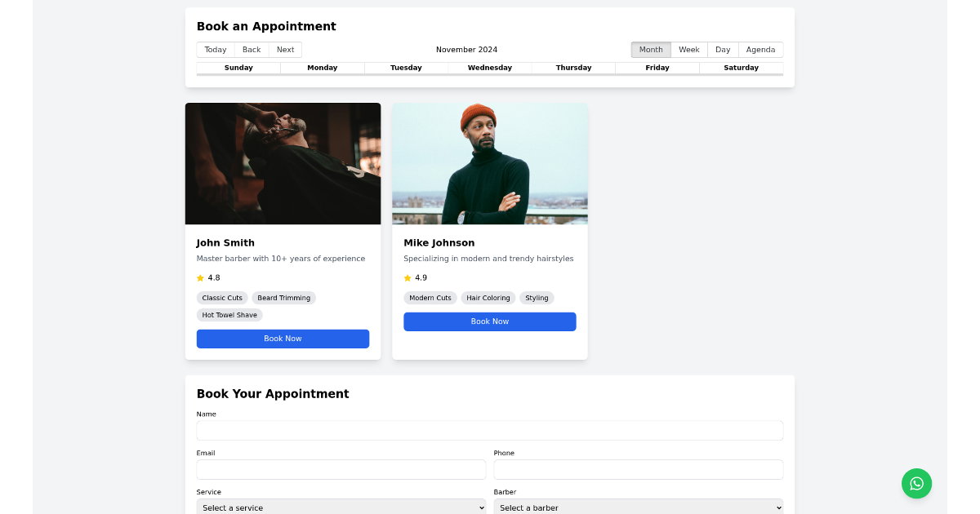Switch calendar to Day view
Image resolution: width=980 pixels, height=514 pixels.
coord(722,49)
